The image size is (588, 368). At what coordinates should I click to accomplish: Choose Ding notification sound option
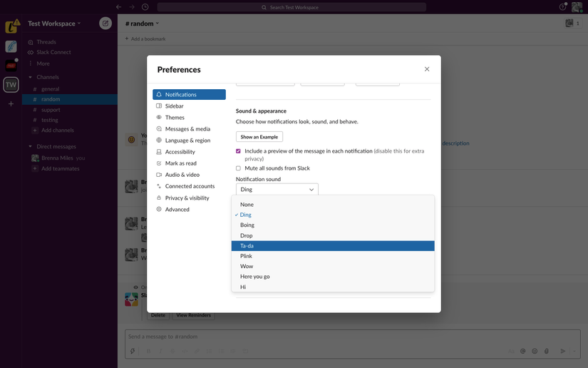pos(333,215)
